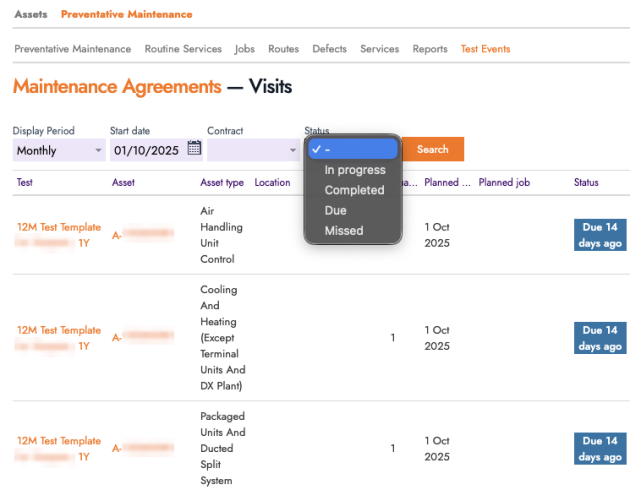Expand the Display Period dropdown
Viewport: 630px width, 490px height.
pos(58,150)
